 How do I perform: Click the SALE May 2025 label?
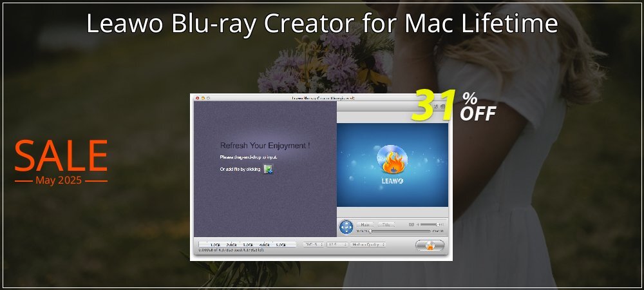pyautogui.click(x=61, y=162)
